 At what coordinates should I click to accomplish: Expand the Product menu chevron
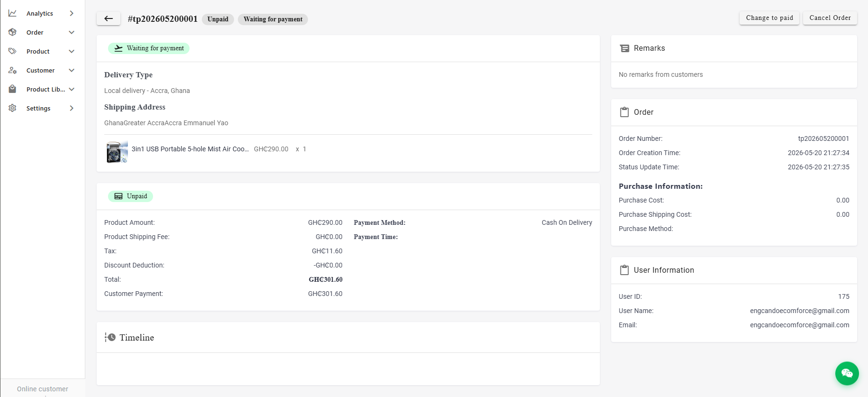coord(72,51)
